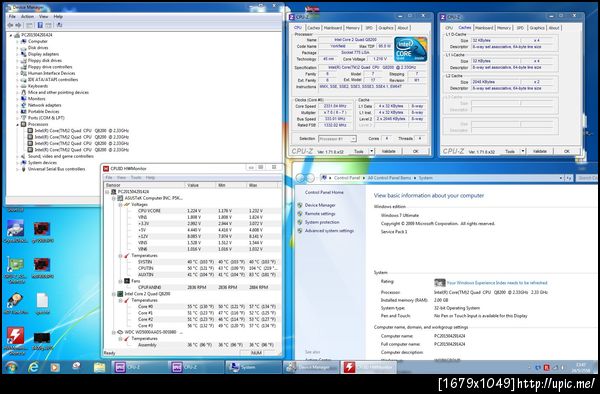Click the Keyboards icon in Device Manager tree
Image resolution: width=600 pixels, height=394 pixels.
click(x=23, y=86)
